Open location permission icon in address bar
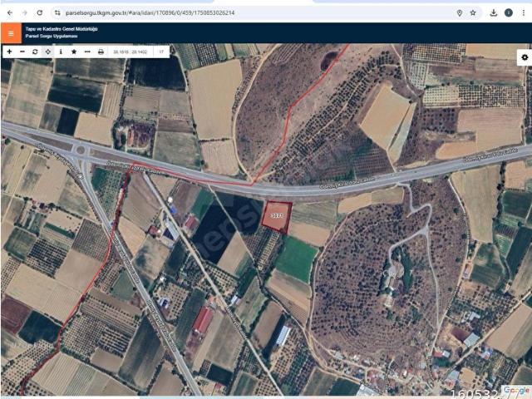Viewport: 532px width, 399px height. 460,13
